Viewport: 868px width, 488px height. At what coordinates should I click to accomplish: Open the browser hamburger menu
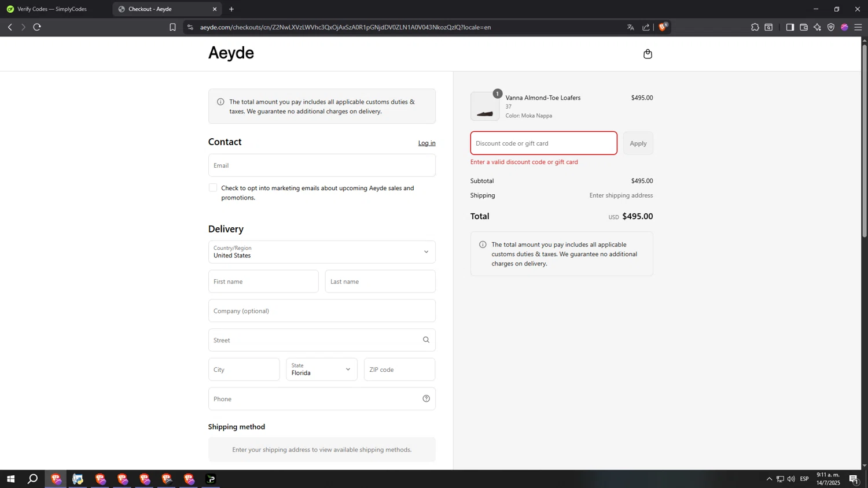coord(858,27)
